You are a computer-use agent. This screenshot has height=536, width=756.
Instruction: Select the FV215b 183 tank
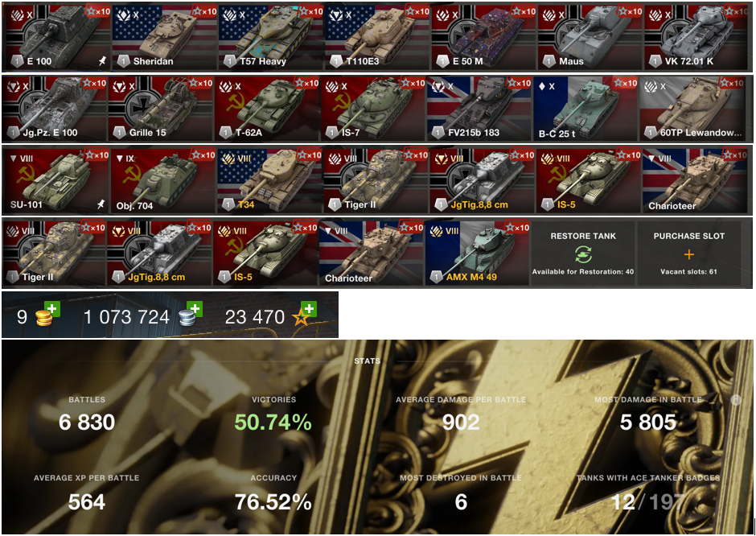pos(479,108)
